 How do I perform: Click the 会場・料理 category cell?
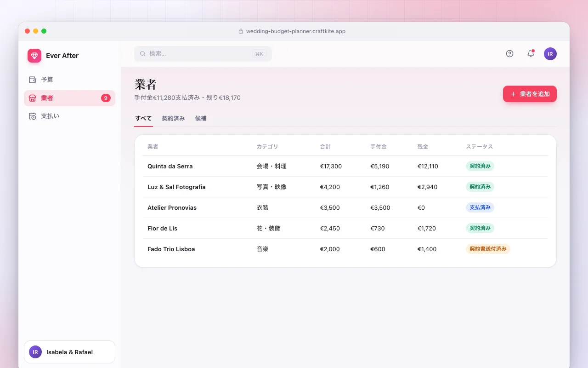tap(271, 167)
